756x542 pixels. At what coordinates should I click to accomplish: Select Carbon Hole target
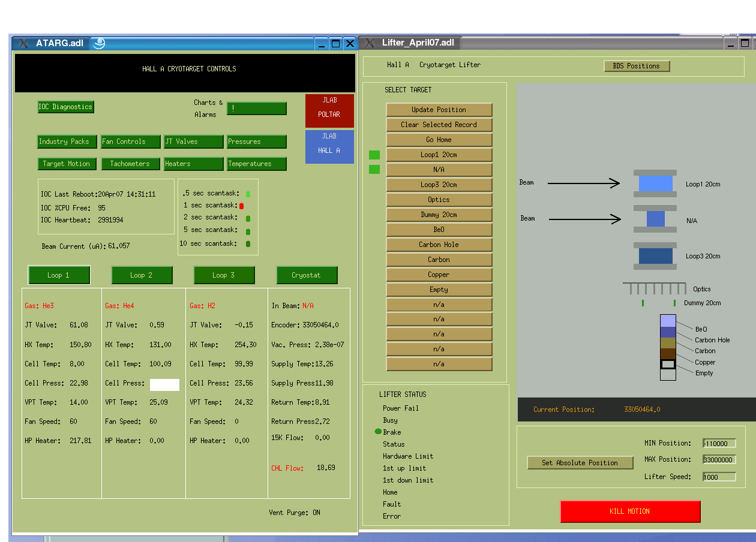[x=439, y=245]
